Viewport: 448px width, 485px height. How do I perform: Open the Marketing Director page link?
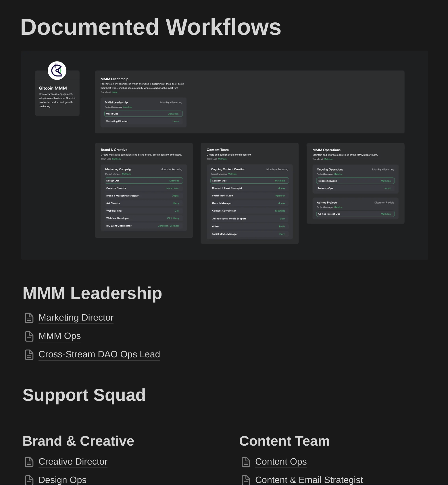76,317
